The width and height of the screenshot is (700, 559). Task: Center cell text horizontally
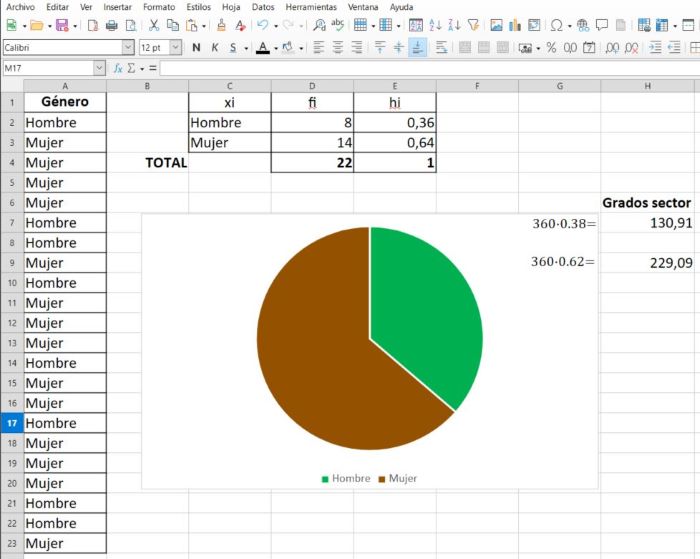click(x=338, y=47)
